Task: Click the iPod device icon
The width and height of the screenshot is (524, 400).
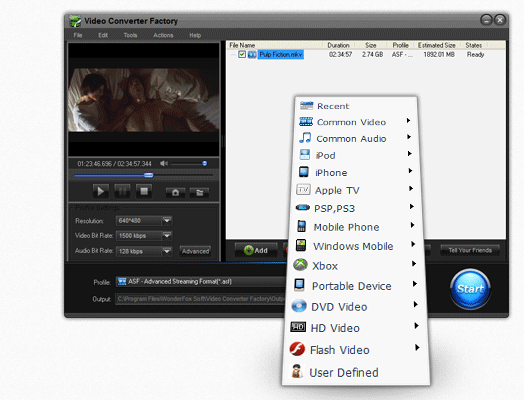Action: [304, 154]
